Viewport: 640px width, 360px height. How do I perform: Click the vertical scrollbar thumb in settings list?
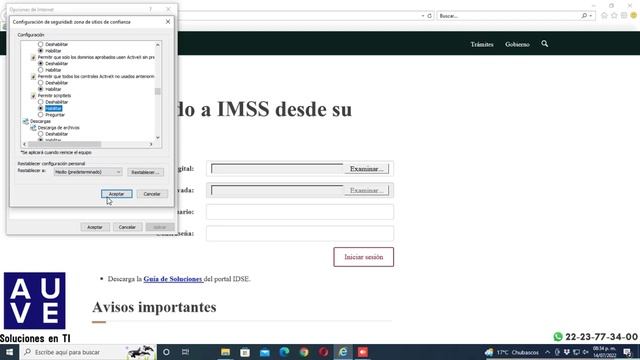tap(158, 91)
